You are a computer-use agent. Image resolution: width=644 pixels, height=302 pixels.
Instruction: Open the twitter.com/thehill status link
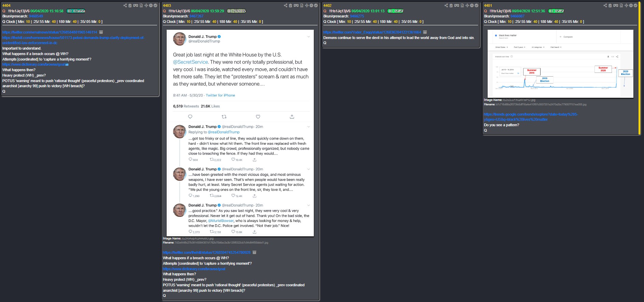pos(207,252)
